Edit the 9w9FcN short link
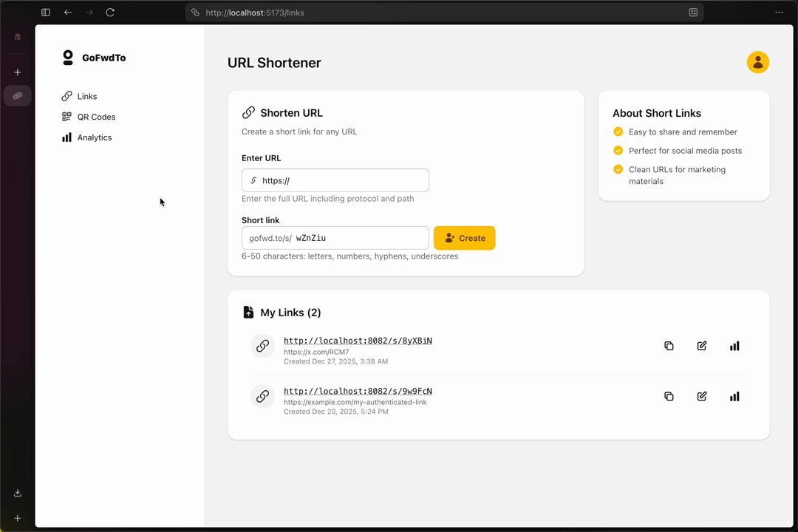The width and height of the screenshot is (798, 532). pyautogui.click(x=701, y=396)
